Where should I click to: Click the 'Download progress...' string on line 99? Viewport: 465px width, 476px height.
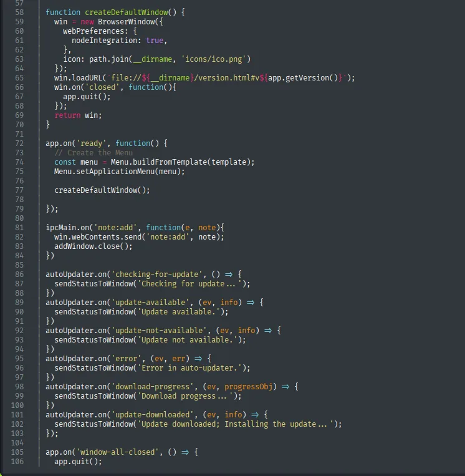point(185,396)
